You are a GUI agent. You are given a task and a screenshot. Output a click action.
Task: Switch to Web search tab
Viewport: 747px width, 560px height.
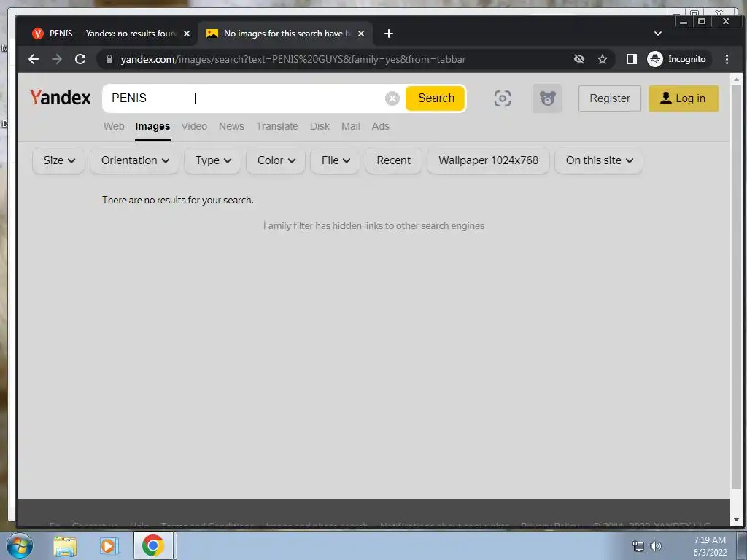(114, 126)
